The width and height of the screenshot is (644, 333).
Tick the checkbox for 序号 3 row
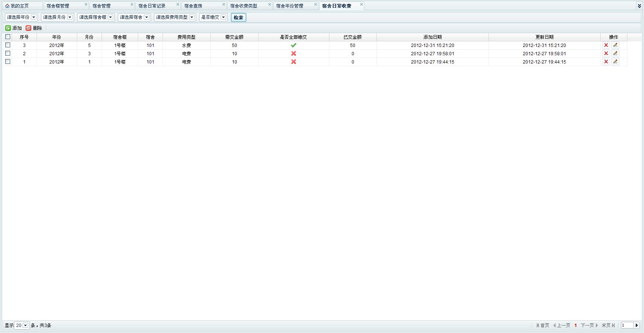[8, 45]
